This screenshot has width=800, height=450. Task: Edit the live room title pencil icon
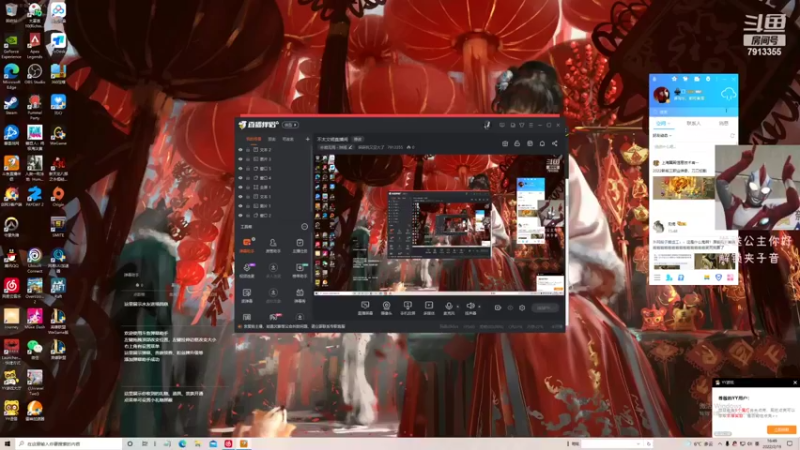(350, 147)
